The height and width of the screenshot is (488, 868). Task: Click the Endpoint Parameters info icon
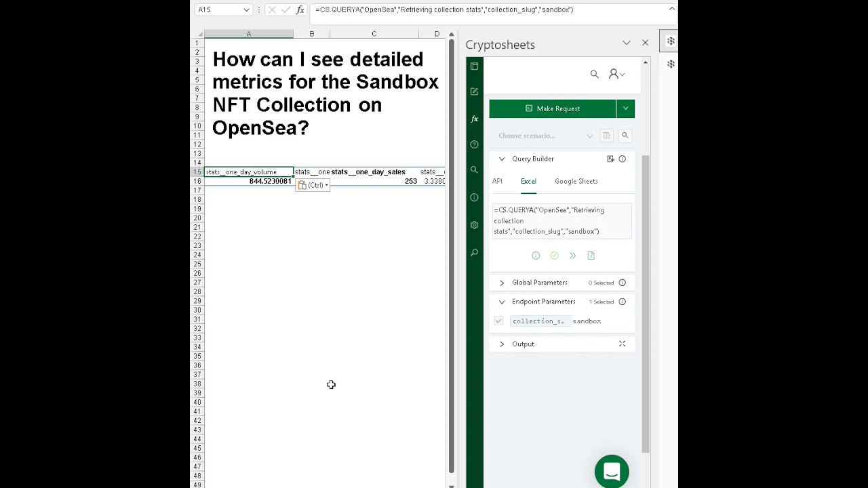[622, 302]
